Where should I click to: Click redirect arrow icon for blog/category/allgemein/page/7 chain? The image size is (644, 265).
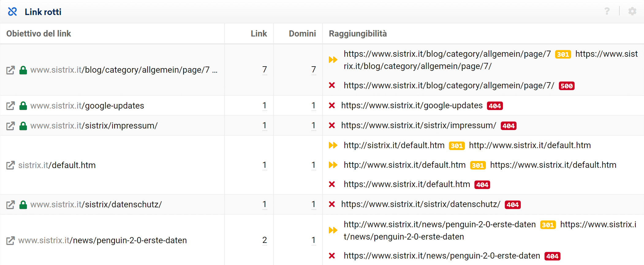coord(333,60)
